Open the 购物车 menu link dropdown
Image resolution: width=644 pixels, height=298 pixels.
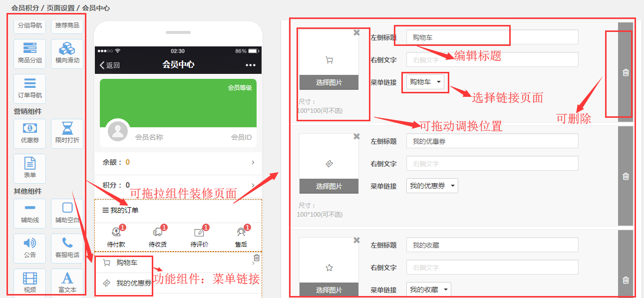tap(426, 82)
